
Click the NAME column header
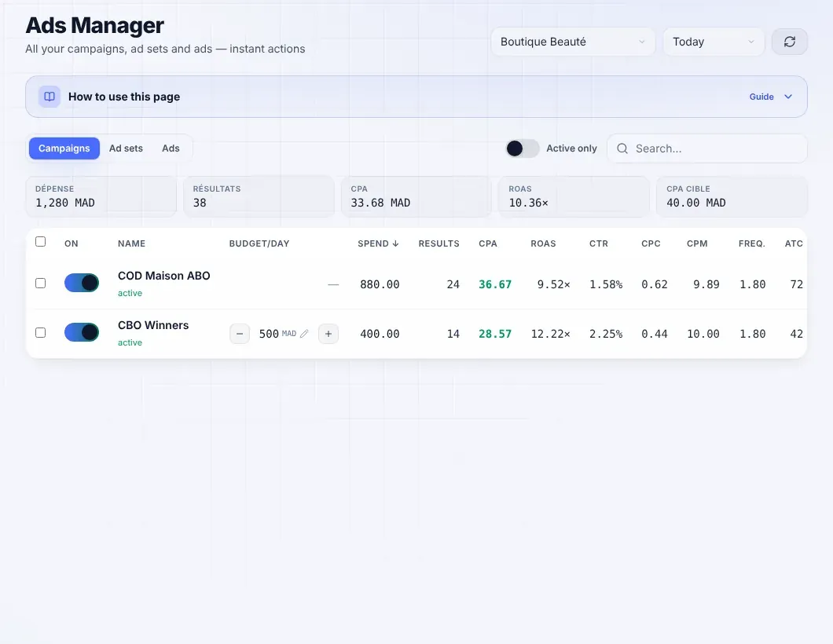point(132,243)
